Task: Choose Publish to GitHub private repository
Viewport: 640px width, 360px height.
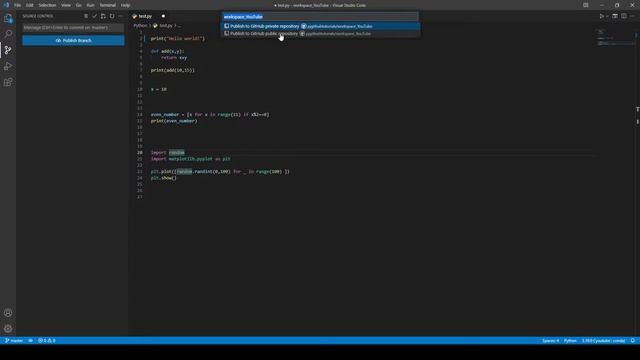Action: 320,26
